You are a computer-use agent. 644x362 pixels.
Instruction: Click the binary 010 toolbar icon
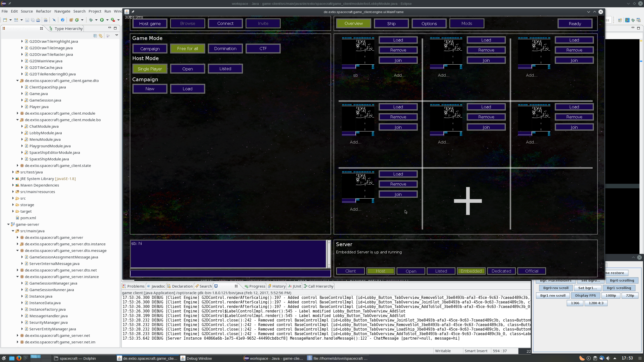(46, 20)
